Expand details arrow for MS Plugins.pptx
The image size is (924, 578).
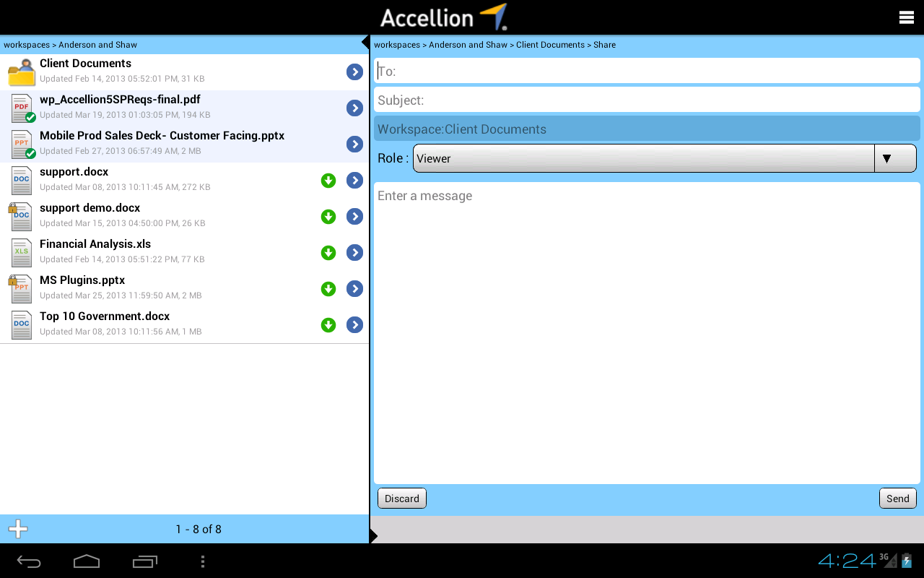point(354,289)
